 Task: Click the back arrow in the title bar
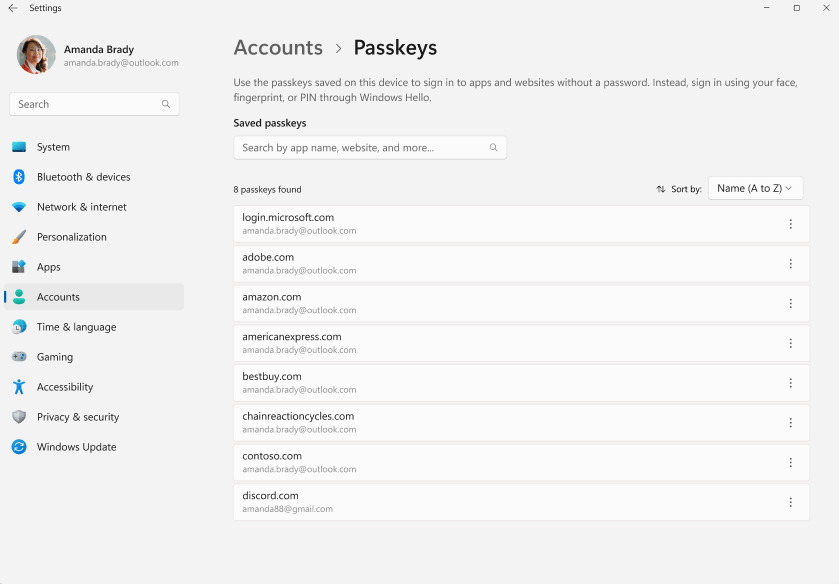pos(12,8)
